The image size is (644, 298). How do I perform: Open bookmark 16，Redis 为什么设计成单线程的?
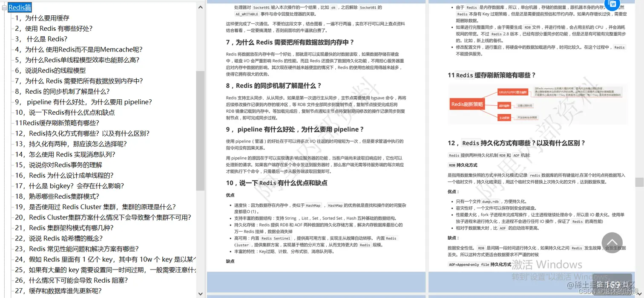coord(64,175)
